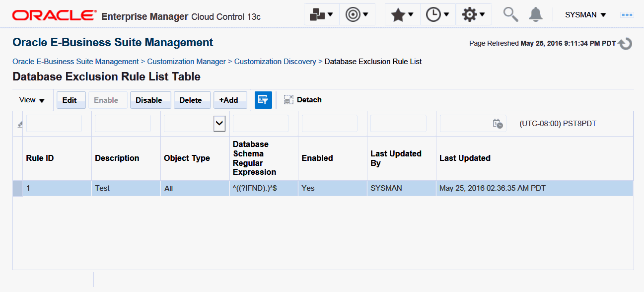Expand the Object Type filter dropdown
This screenshot has width=644, height=292.
click(x=219, y=124)
